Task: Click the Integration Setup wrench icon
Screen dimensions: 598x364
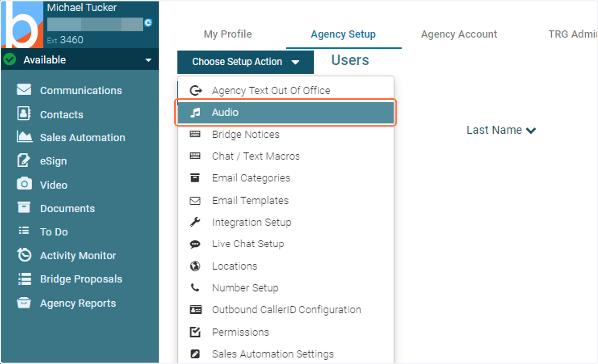Action: (195, 222)
